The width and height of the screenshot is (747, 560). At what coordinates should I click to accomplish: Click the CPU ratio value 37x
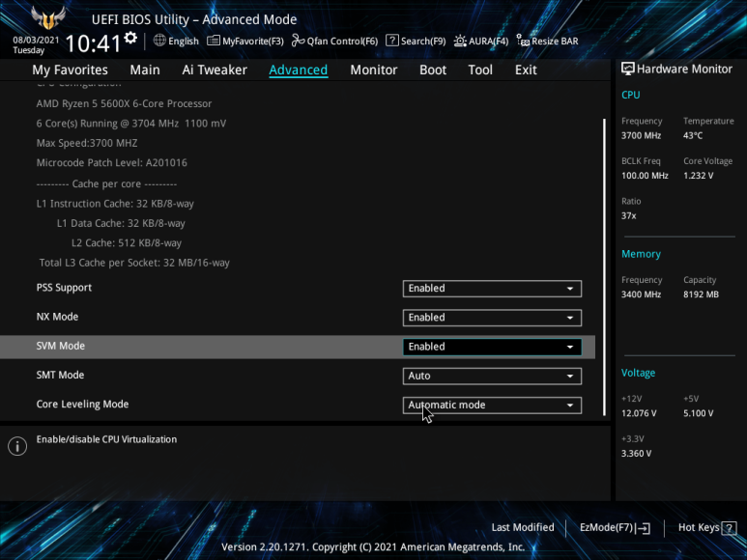coord(628,216)
